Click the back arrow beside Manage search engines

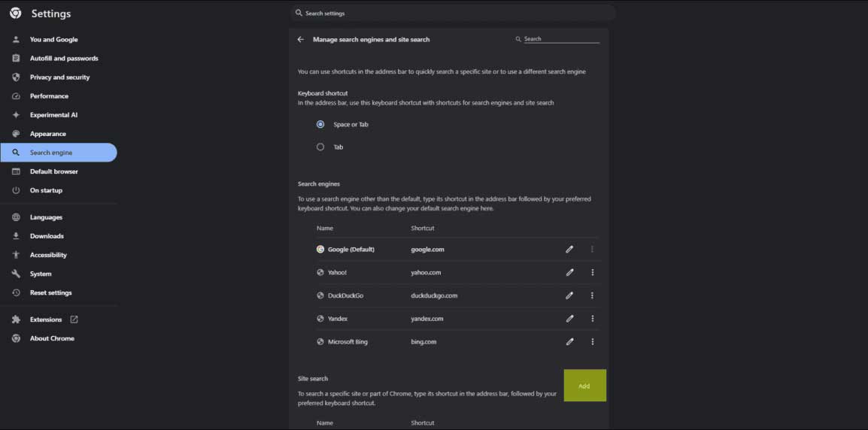(301, 39)
